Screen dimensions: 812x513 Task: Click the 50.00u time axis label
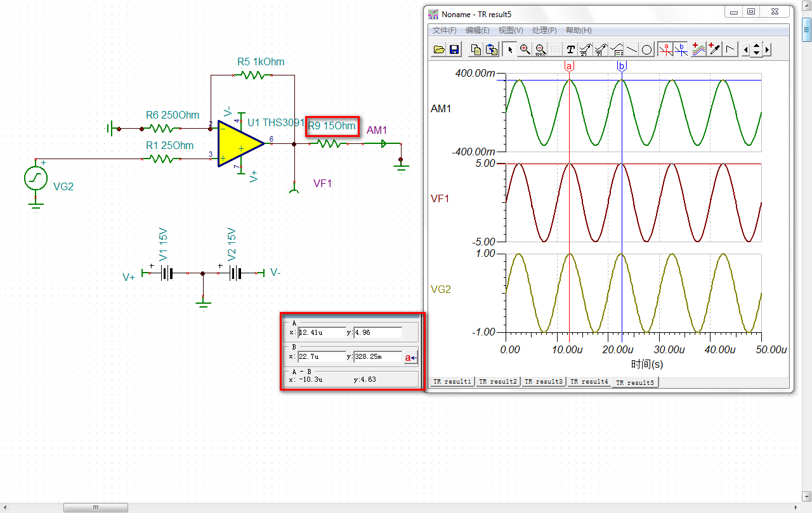[x=773, y=349]
